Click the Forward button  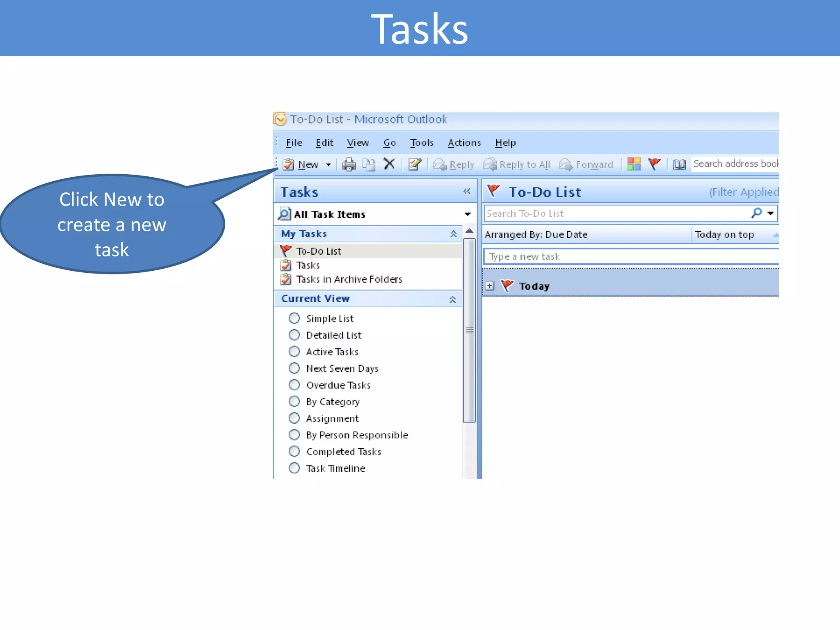[x=586, y=164]
